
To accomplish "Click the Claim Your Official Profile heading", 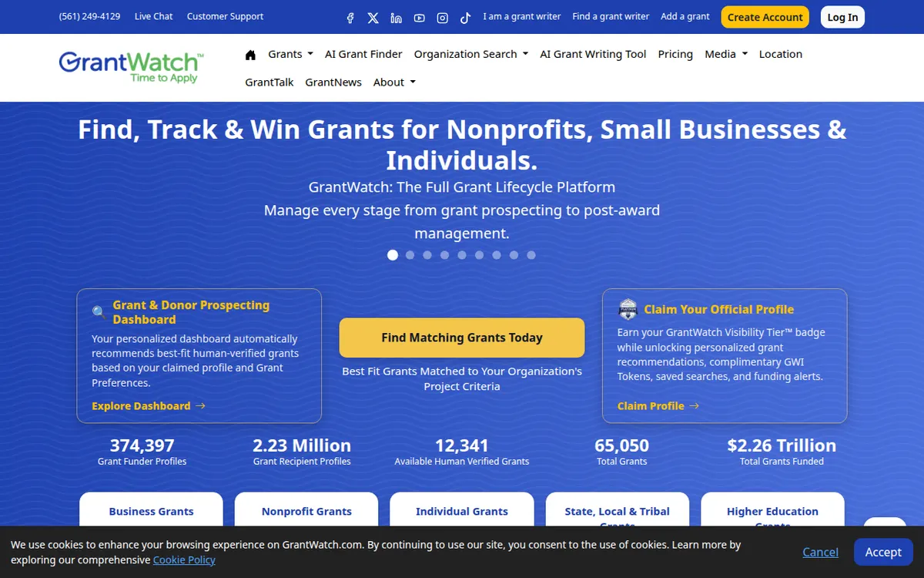I will 719,309.
